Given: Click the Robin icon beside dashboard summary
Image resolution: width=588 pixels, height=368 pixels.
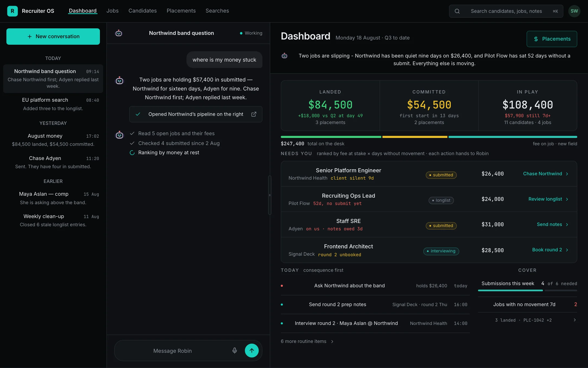Looking at the screenshot, I should pos(284,56).
